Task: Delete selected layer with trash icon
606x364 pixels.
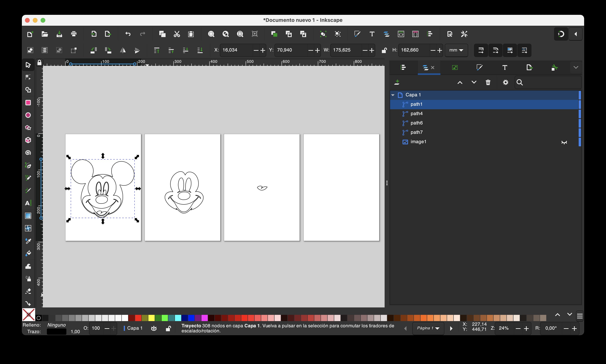Action: (488, 82)
